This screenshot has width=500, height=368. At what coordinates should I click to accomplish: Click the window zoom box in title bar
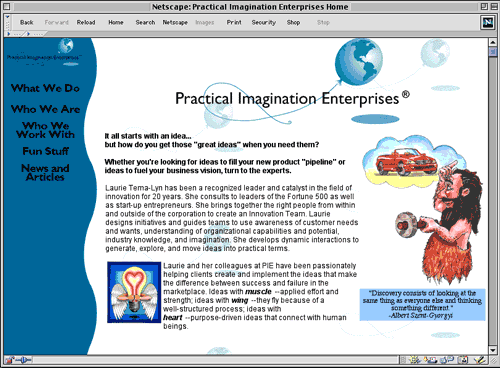pos(484,6)
